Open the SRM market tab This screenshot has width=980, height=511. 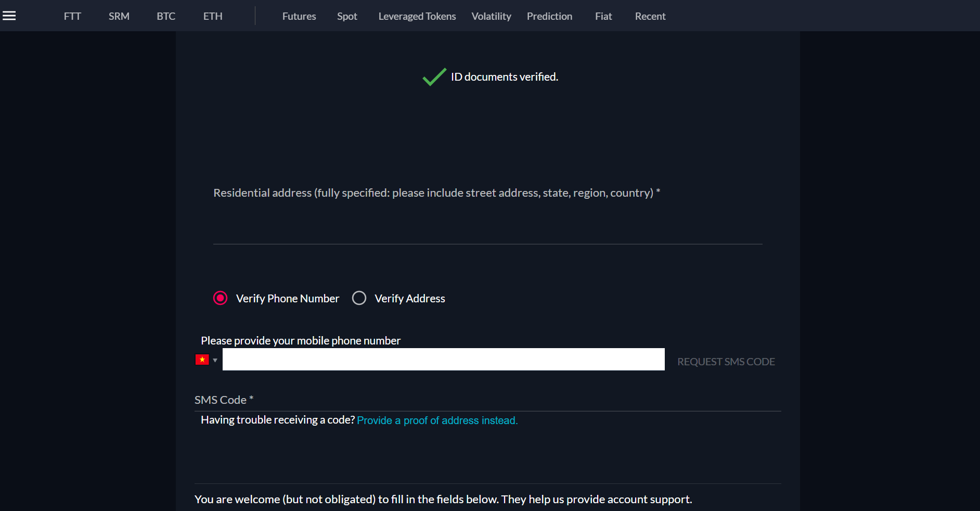119,16
